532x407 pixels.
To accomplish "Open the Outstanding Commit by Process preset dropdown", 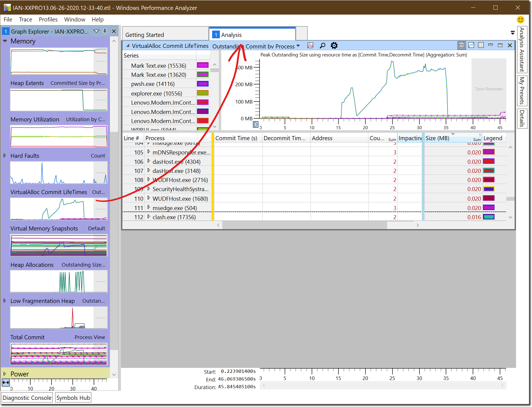I will (298, 46).
